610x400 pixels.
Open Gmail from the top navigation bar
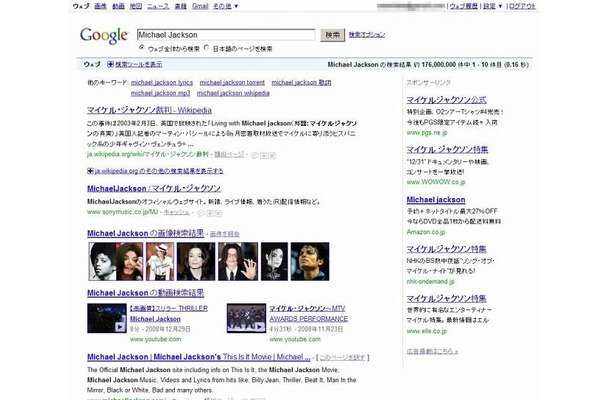click(x=199, y=6)
